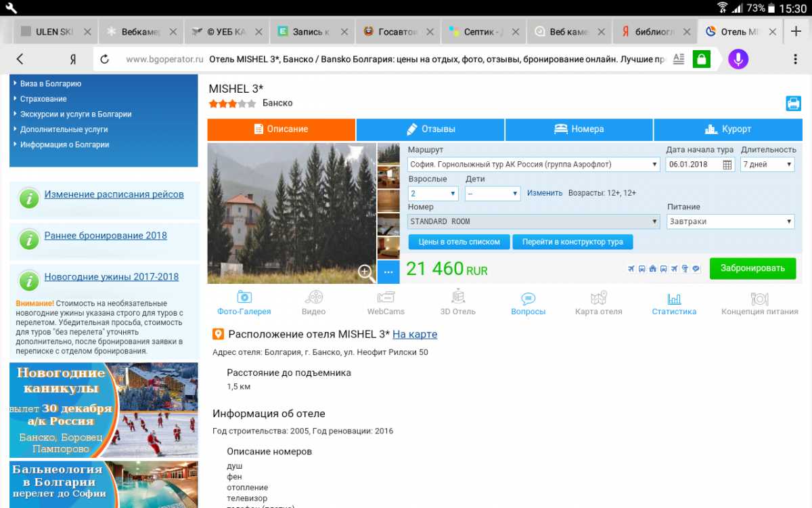
Task: Switch to Госавтоинспекция browser tab
Action: tap(399, 32)
